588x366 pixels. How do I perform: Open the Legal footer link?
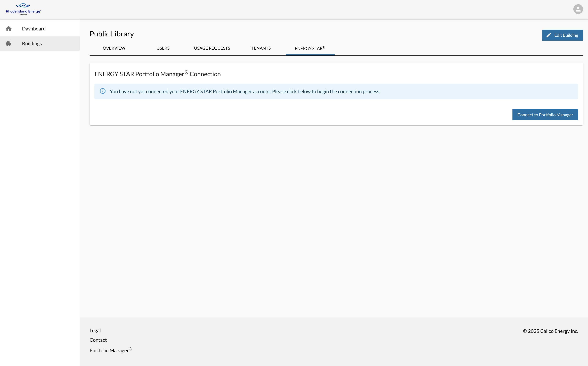(95, 331)
